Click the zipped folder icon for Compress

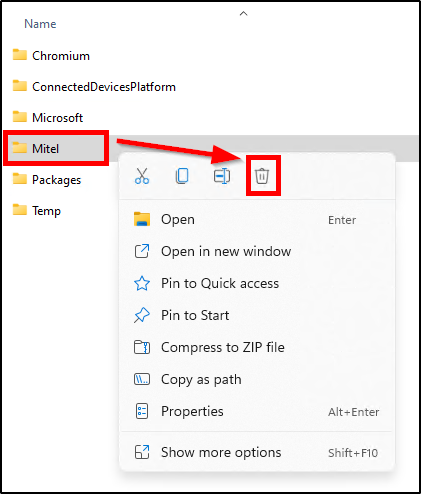142,347
